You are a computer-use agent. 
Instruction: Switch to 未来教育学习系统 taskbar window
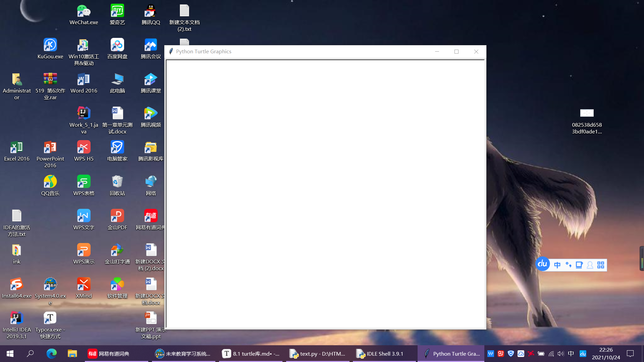[x=183, y=354]
